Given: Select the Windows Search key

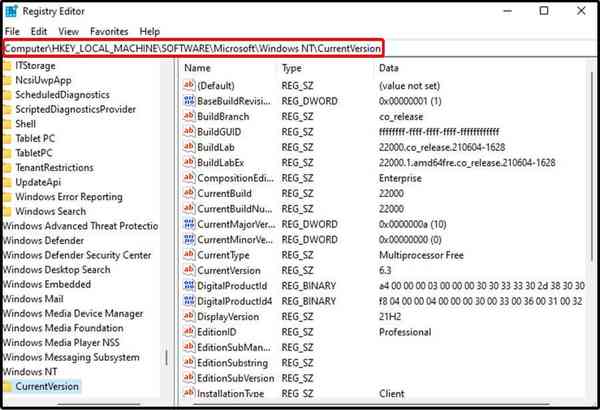Looking at the screenshot, I should click(51, 211).
